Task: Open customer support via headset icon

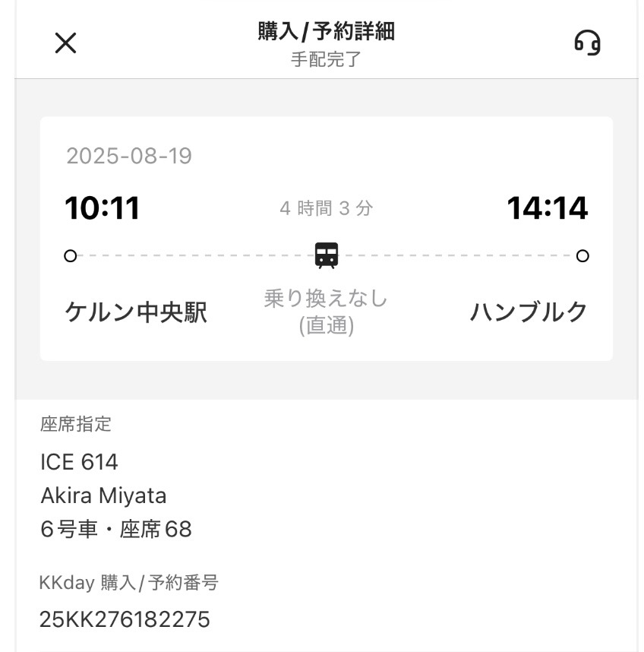Action: pyautogui.click(x=587, y=43)
